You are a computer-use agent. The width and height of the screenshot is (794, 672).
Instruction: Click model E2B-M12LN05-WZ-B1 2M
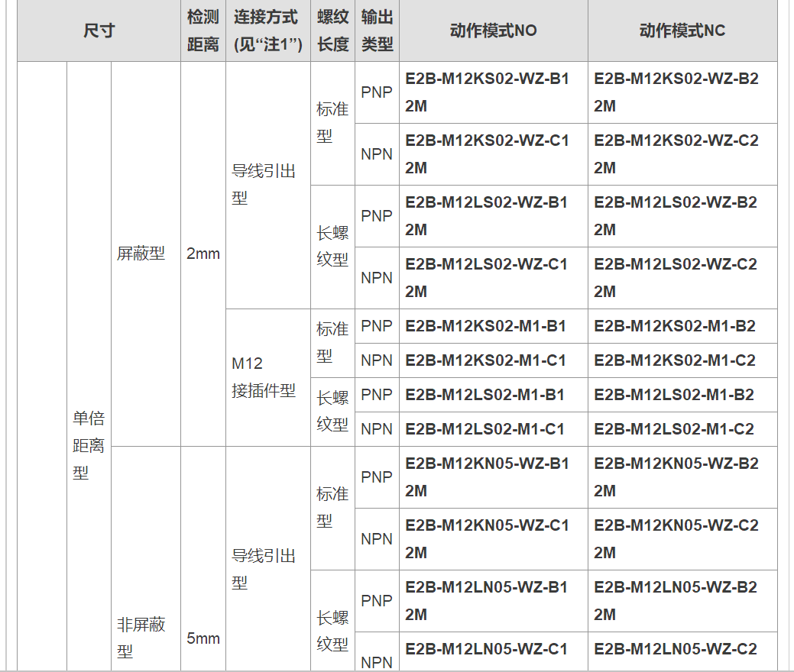(x=494, y=601)
